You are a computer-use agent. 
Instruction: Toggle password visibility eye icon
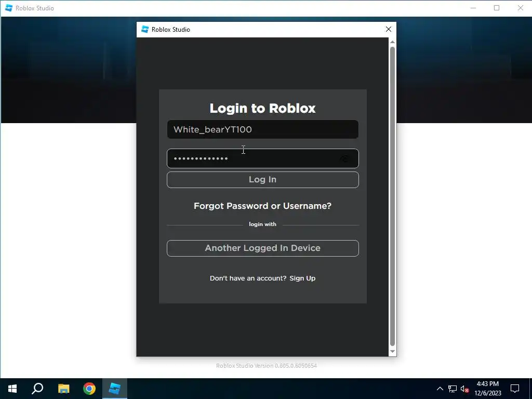344,159
